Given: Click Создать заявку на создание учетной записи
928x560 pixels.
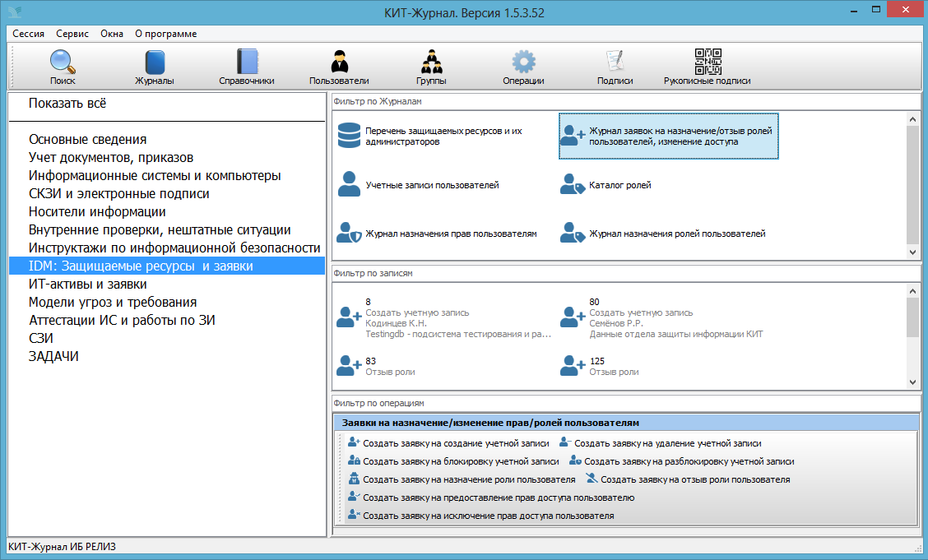Looking at the screenshot, I should tap(456, 443).
